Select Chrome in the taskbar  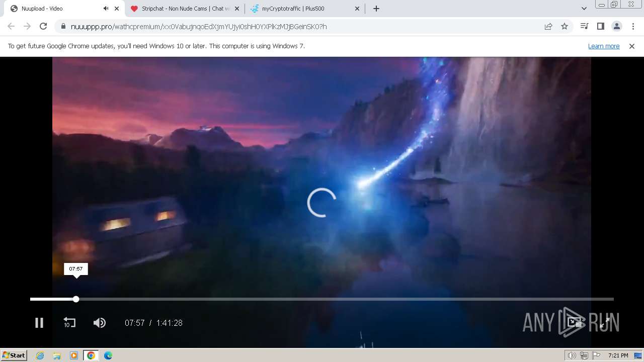pyautogui.click(x=91, y=355)
